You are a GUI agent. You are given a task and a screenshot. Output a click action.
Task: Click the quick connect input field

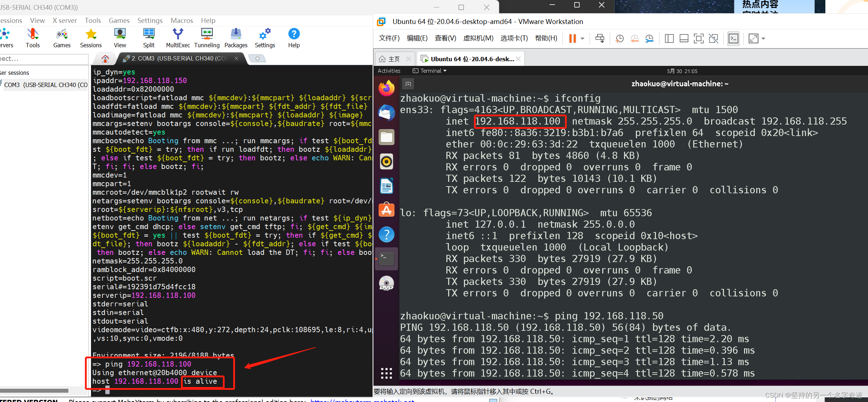pos(44,59)
